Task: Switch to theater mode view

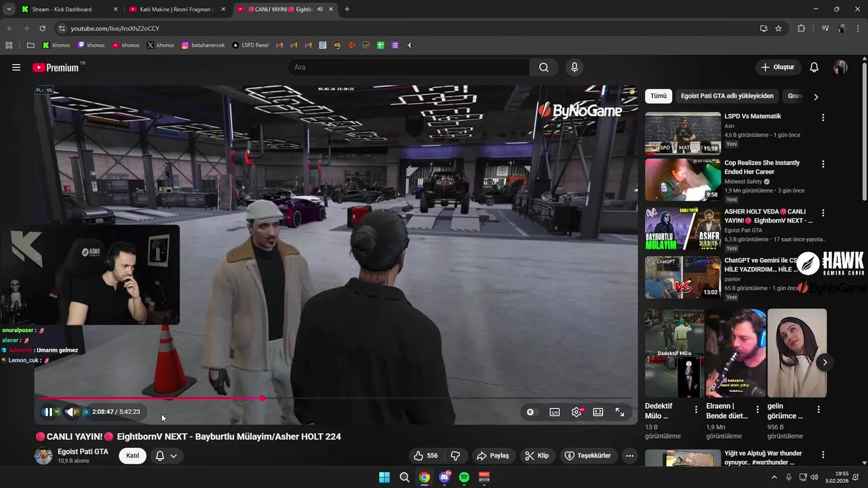Action: coord(598,412)
